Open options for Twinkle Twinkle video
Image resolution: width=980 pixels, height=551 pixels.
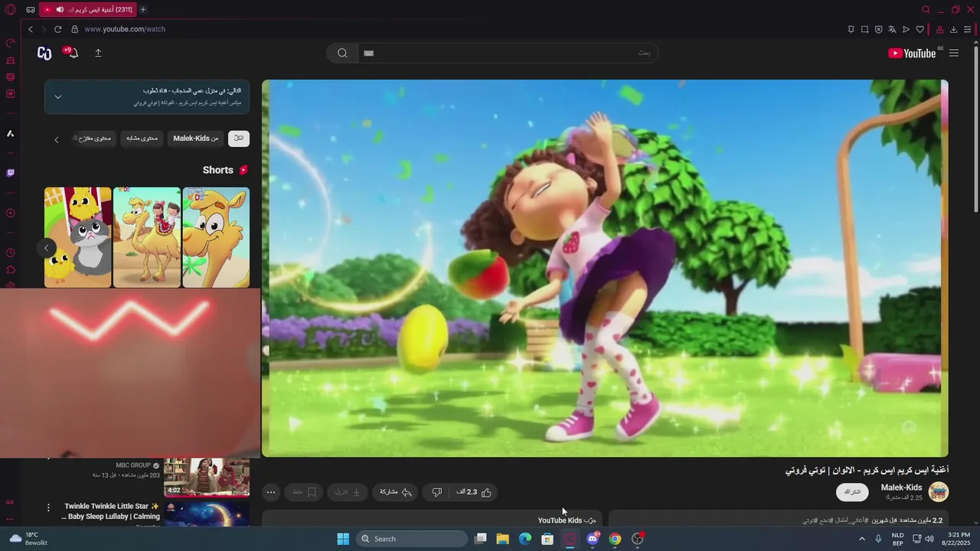[48, 507]
